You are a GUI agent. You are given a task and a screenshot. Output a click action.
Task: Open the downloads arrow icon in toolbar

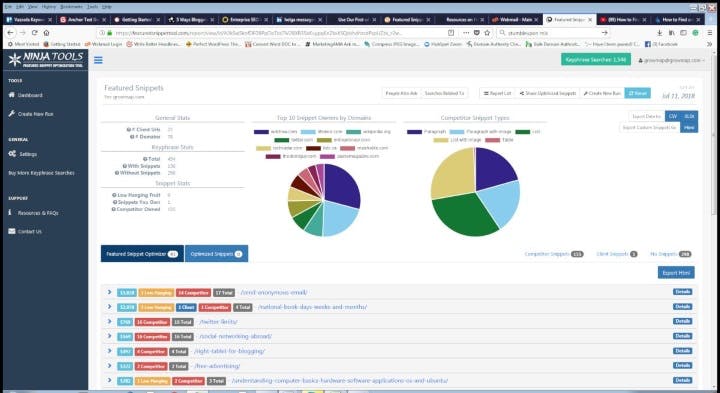(x=659, y=33)
